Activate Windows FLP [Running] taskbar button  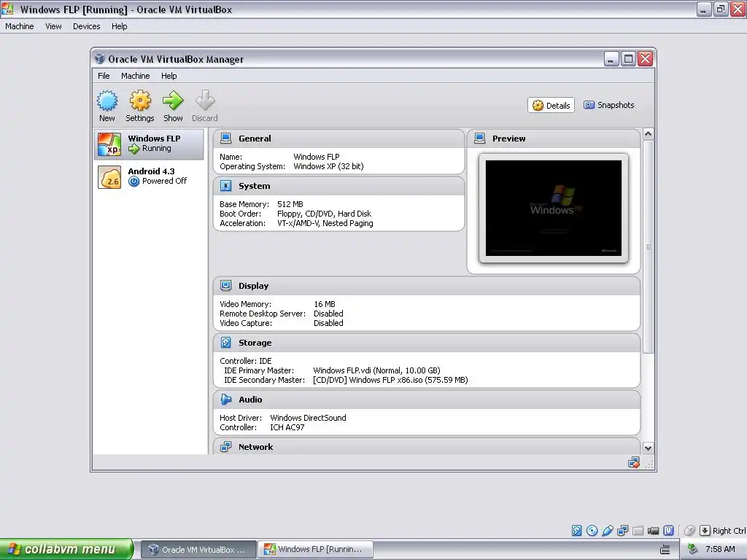315,549
